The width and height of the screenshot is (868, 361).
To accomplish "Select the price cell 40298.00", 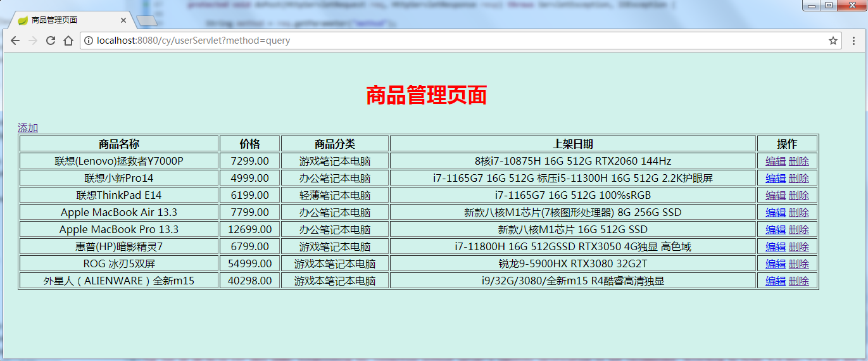I will (250, 281).
